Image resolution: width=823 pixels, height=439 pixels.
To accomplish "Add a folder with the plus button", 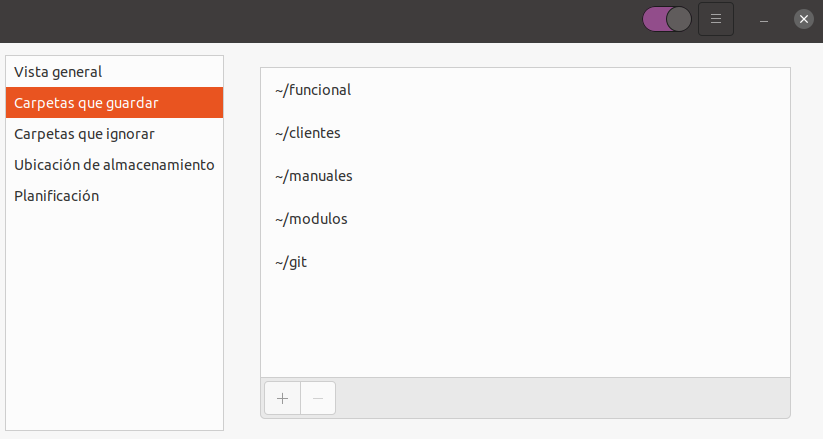I will (282, 398).
